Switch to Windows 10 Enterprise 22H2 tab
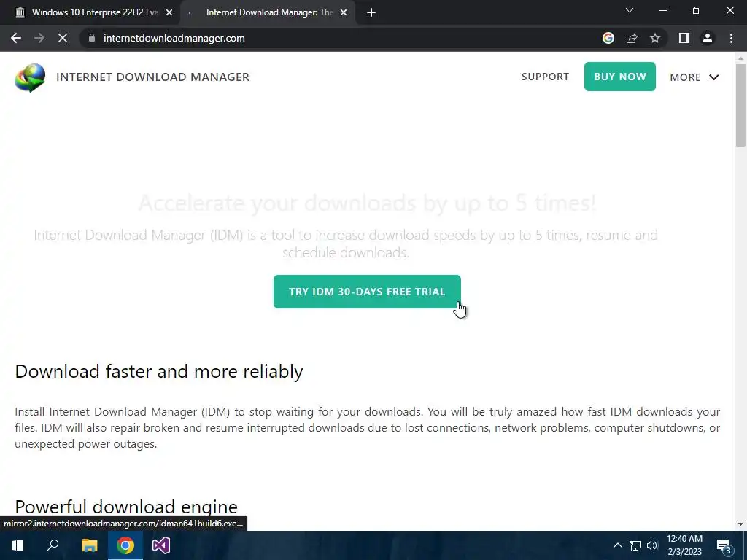The width and height of the screenshot is (747, 560). coord(90,12)
